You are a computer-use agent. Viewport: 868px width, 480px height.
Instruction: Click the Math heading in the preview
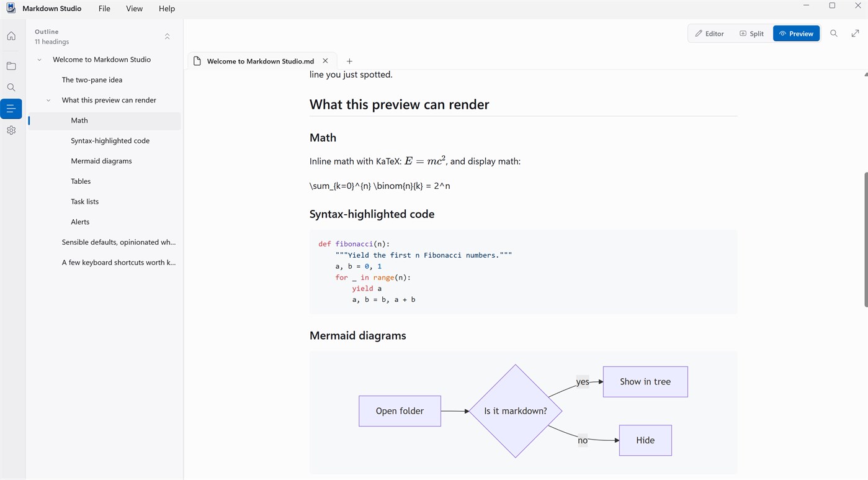coord(323,138)
